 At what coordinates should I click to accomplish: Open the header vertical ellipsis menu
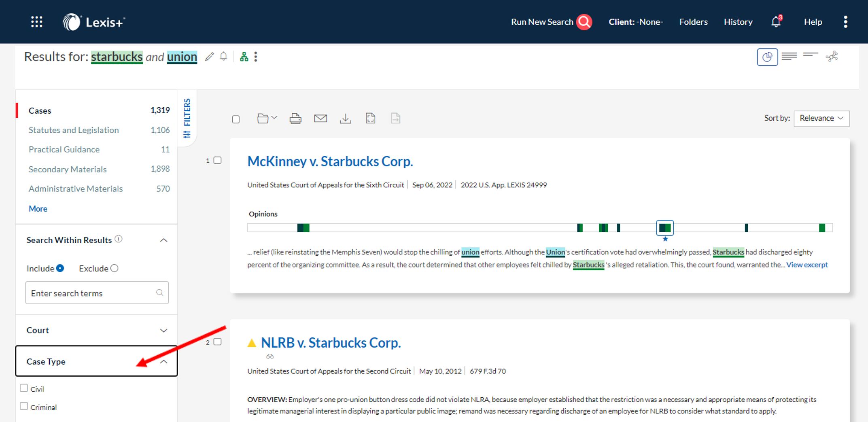click(x=845, y=22)
